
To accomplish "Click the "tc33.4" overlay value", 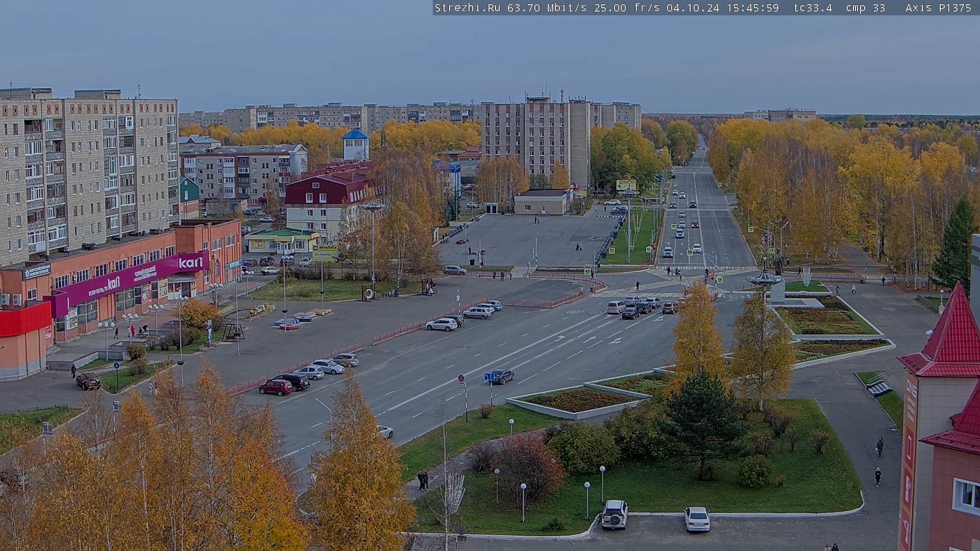I will tap(813, 8).
